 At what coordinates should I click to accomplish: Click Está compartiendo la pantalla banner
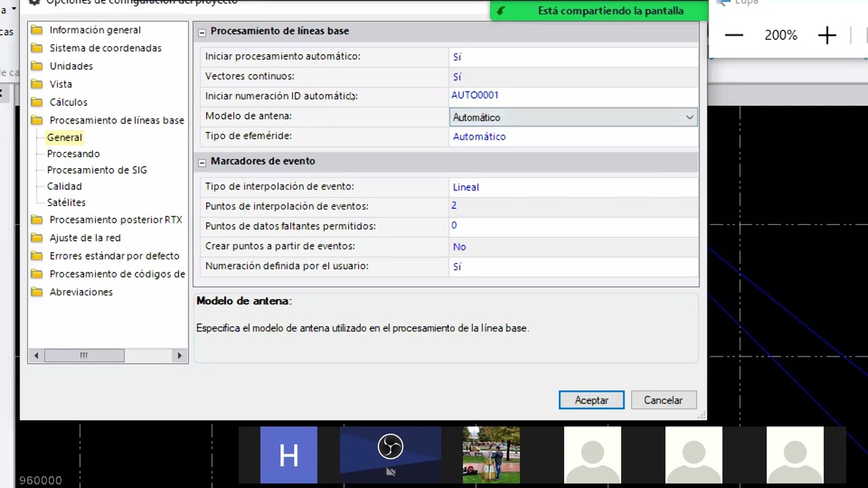[599, 11]
